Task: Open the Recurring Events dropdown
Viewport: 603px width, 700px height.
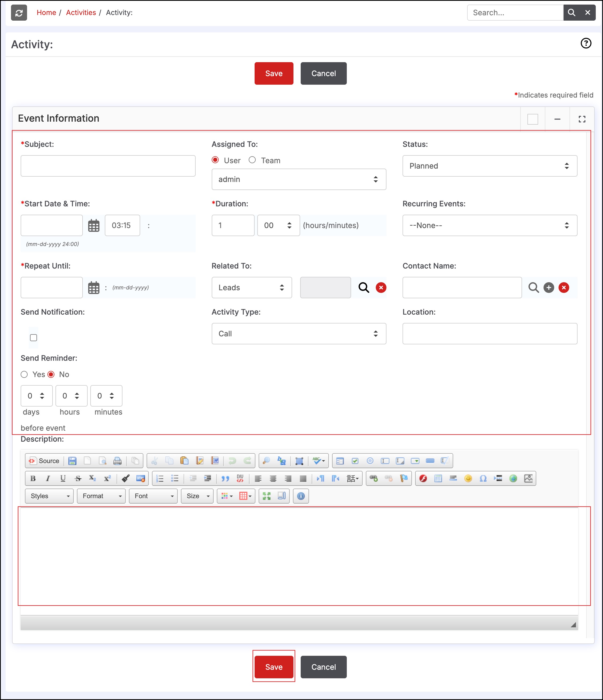Action: pyautogui.click(x=489, y=225)
